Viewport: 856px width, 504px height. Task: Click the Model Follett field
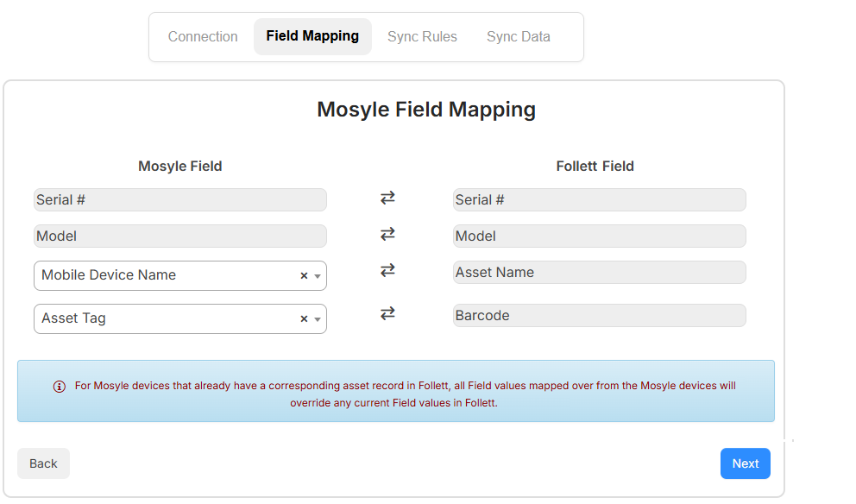[x=599, y=236]
